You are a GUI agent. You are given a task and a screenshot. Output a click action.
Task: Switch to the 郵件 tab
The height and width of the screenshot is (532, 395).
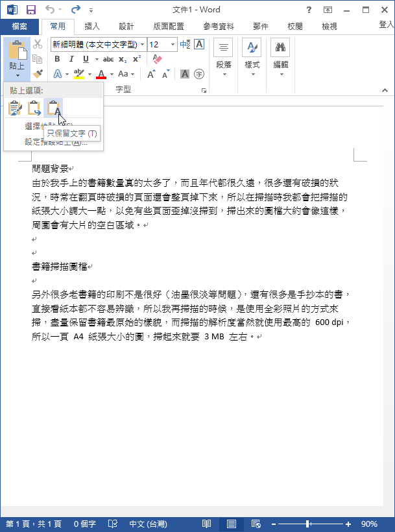click(x=260, y=26)
